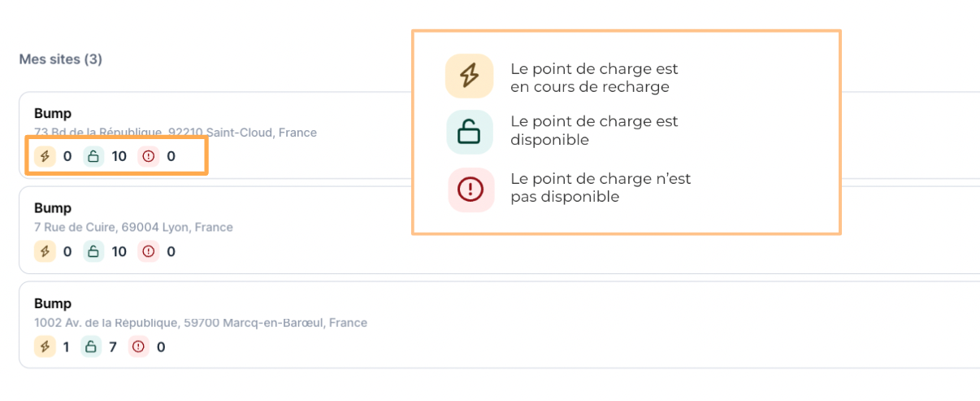The width and height of the screenshot is (980, 401).
Task: Click the unavailable alert icon for Marcq-en-Barœul site
Action: 139,347
